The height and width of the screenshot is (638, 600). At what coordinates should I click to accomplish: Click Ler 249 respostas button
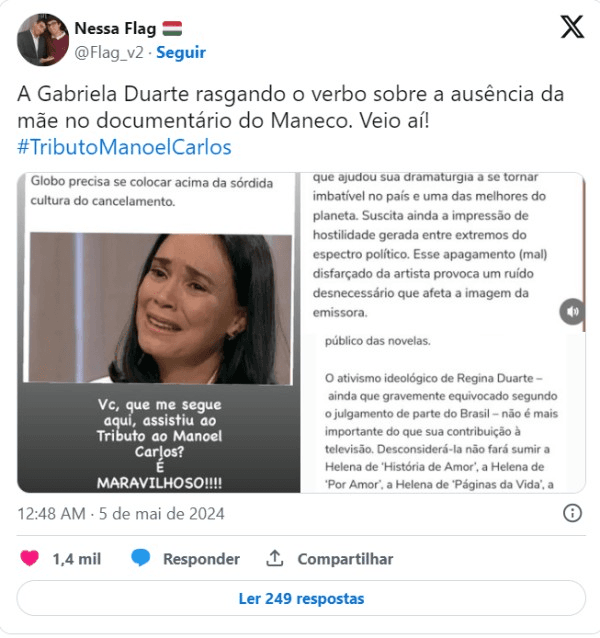click(301, 598)
